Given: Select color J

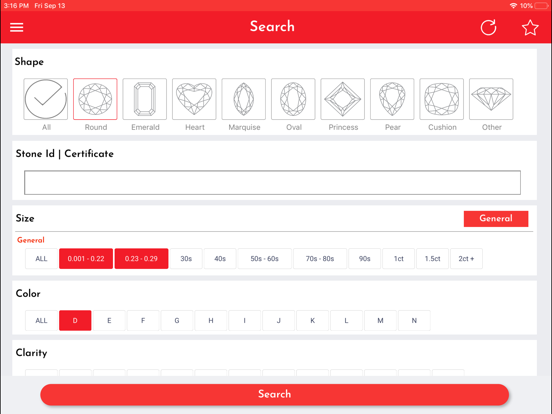Looking at the screenshot, I should pyautogui.click(x=278, y=320).
